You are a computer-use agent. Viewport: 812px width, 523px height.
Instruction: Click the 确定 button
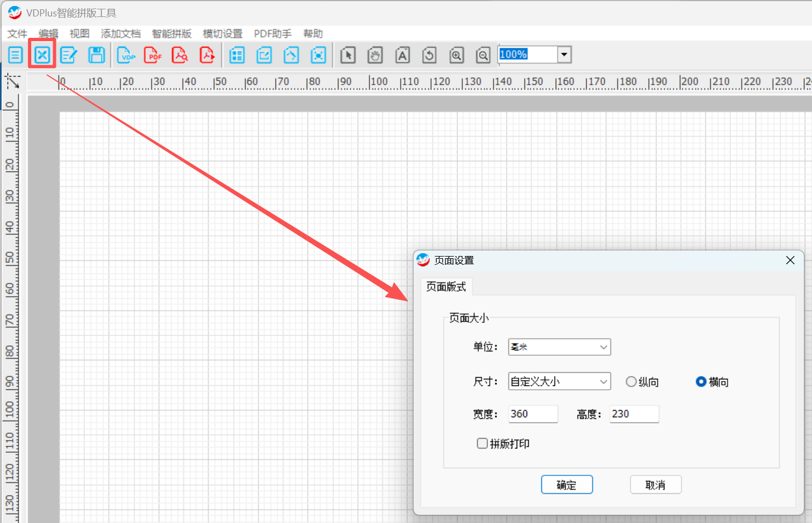567,485
